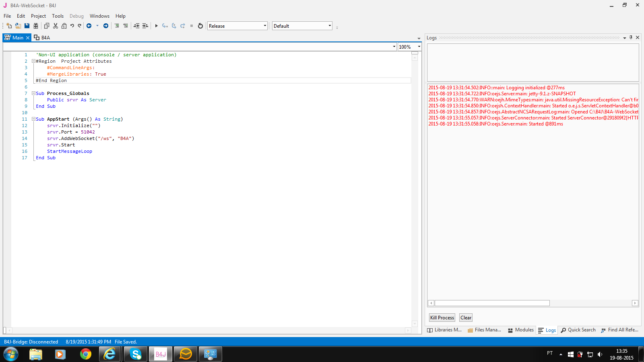Image resolution: width=644 pixels, height=362 pixels.
Task: Toggle auto-hide pin on Logs panel
Action: (631, 37)
